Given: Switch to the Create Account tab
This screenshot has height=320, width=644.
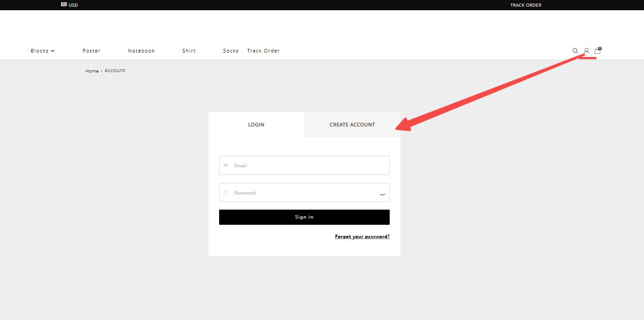Looking at the screenshot, I should [x=352, y=125].
